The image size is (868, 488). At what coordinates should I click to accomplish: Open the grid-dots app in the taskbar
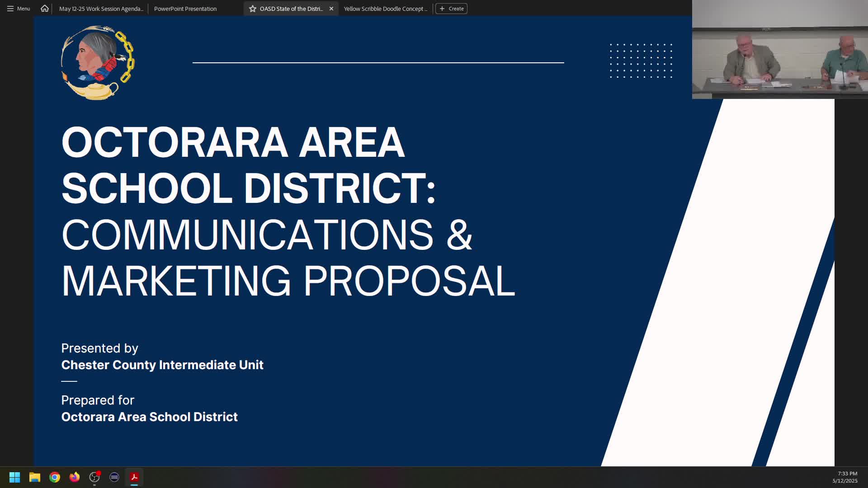click(x=114, y=477)
